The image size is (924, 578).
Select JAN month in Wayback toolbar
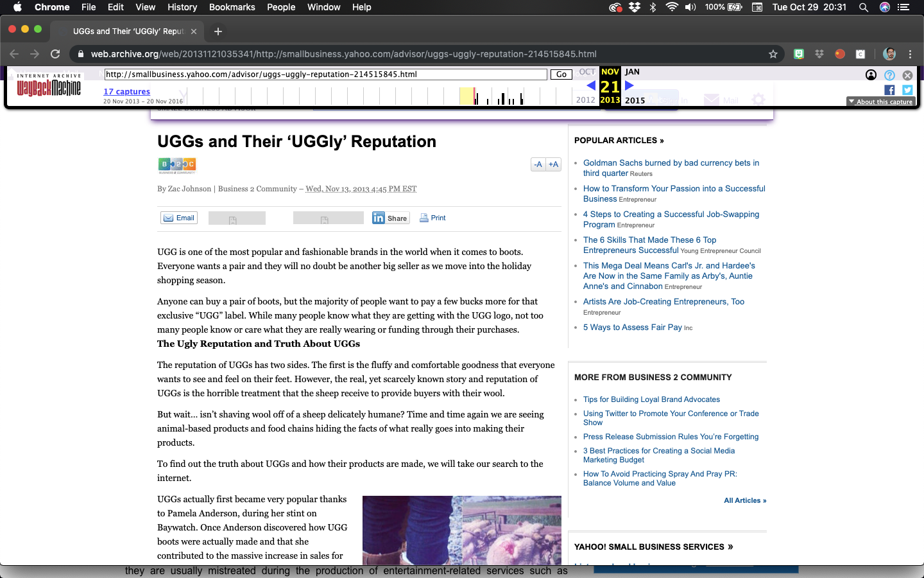(632, 72)
